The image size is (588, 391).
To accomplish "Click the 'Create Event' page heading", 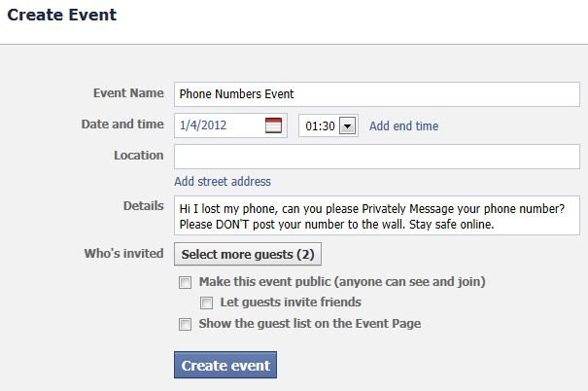I will (62, 15).
